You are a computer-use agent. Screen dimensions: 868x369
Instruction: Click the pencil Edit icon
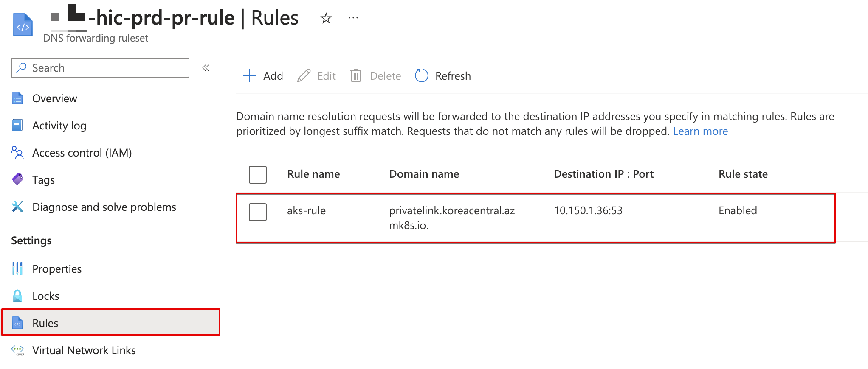(304, 76)
